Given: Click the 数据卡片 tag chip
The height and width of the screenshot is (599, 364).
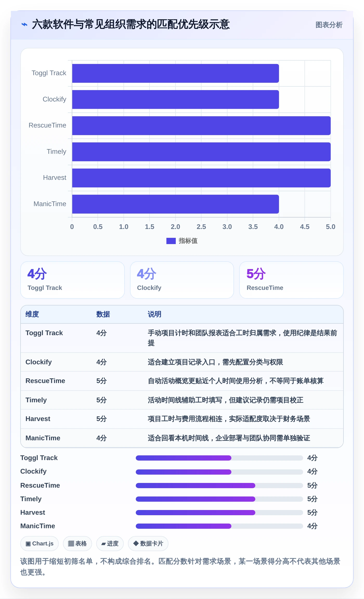Looking at the screenshot, I should (x=148, y=544).
